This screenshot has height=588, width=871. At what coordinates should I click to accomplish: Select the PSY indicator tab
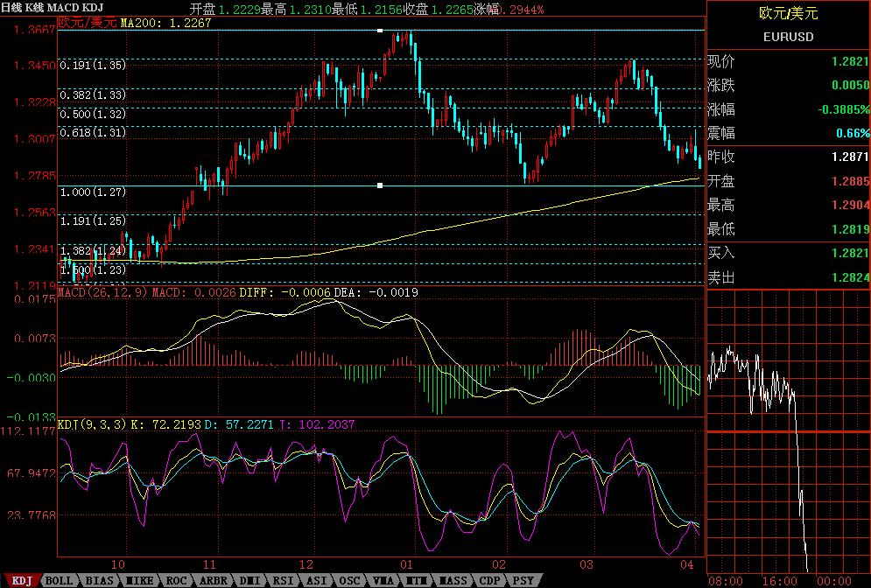point(523,580)
